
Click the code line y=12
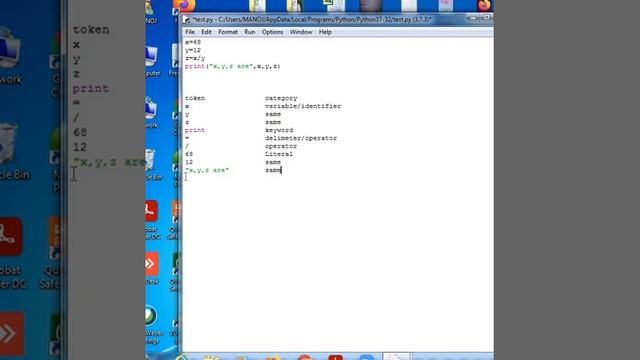(193, 50)
